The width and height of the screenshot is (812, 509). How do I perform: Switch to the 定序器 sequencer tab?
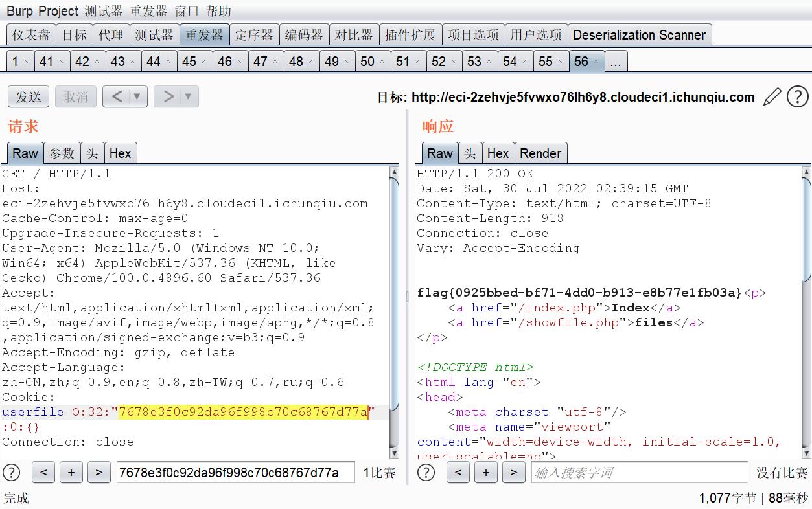(254, 35)
